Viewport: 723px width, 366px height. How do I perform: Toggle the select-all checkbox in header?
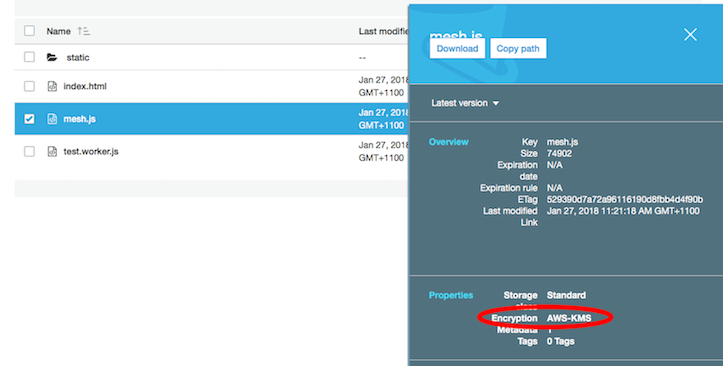coord(30,31)
